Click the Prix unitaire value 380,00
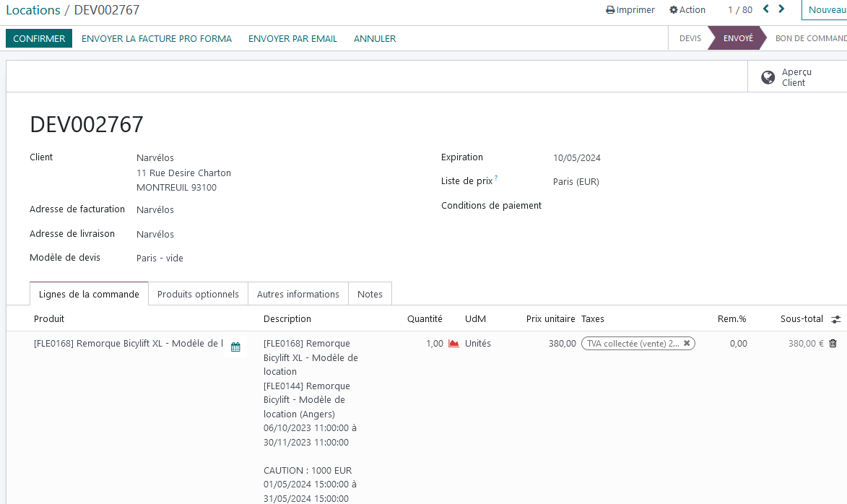The width and height of the screenshot is (847, 504). tap(563, 344)
